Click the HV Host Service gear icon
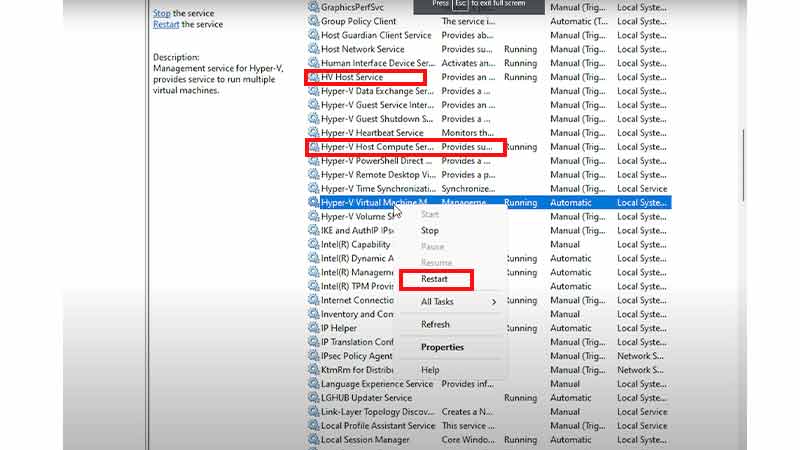This screenshot has width=800, height=450. coord(313,77)
